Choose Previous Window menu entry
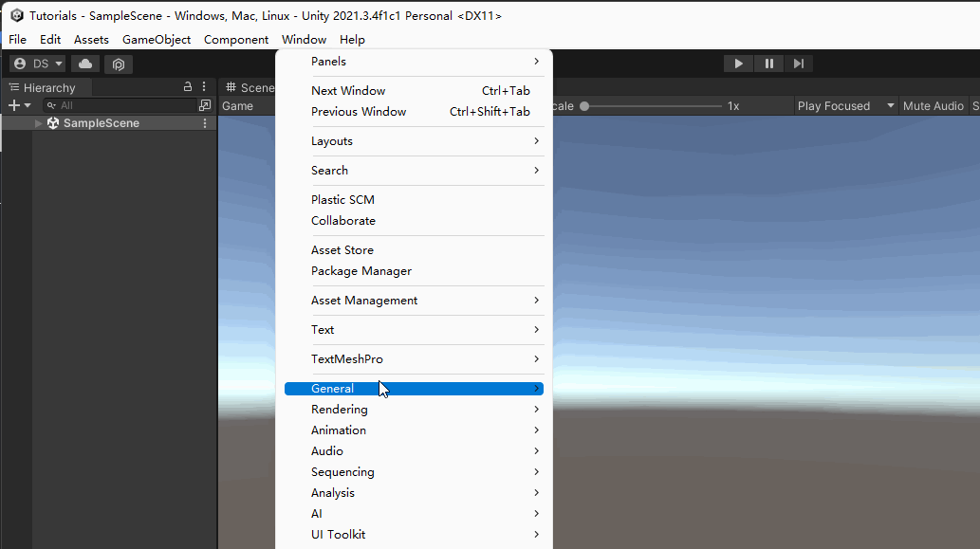 click(x=414, y=112)
